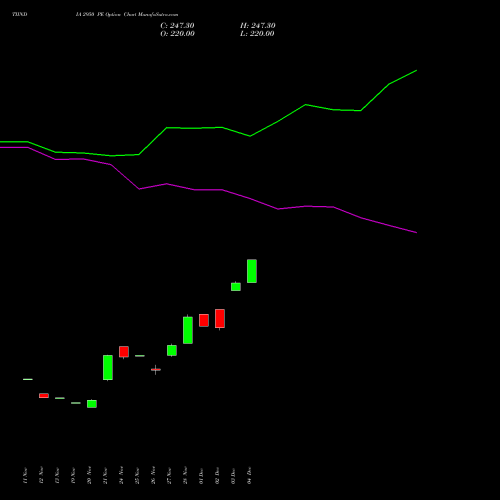The height and width of the screenshot is (500, 500).
Task: Click the red doji candle for 26 Nov
Action: click(x=156, y=370)
